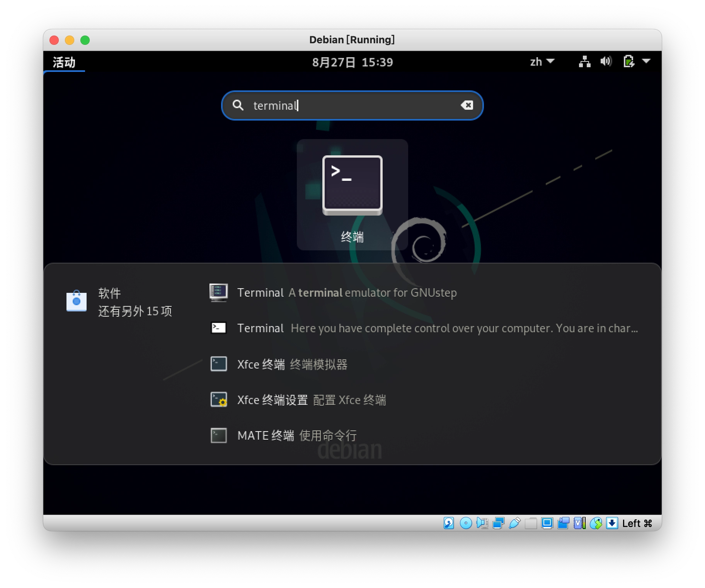Click into the 'terminal' search field
The image size is (705, 588).
[x=352, y=105]
